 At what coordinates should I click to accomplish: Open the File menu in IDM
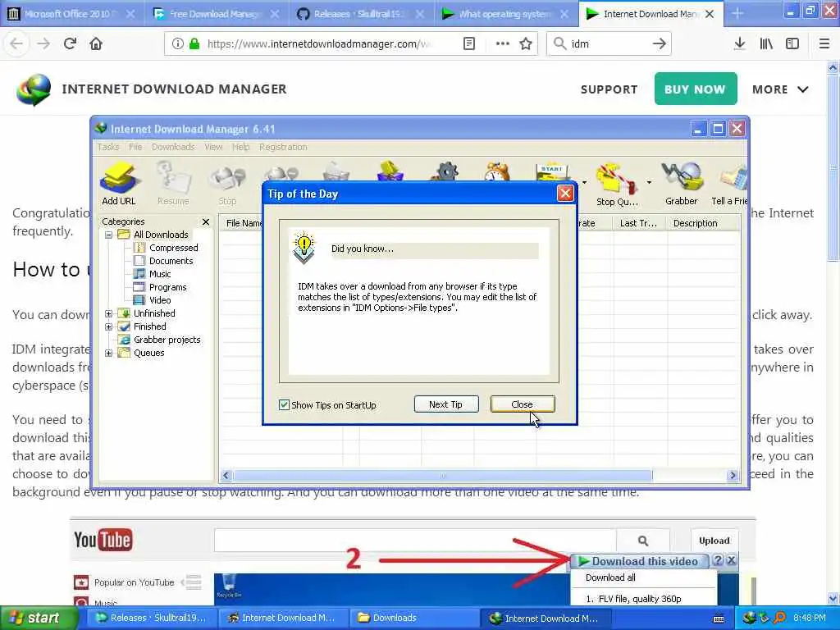click(x=135, y=147)
